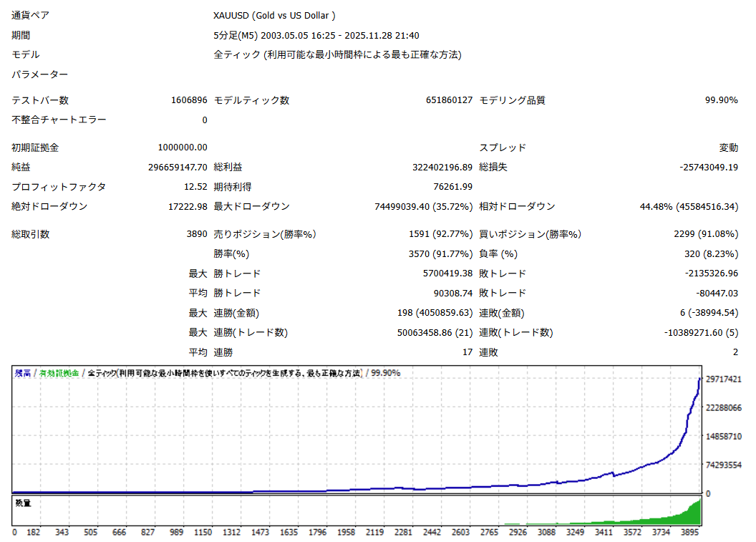Click the 3895 tick on the chart x-axis

[x=690, y=533]
